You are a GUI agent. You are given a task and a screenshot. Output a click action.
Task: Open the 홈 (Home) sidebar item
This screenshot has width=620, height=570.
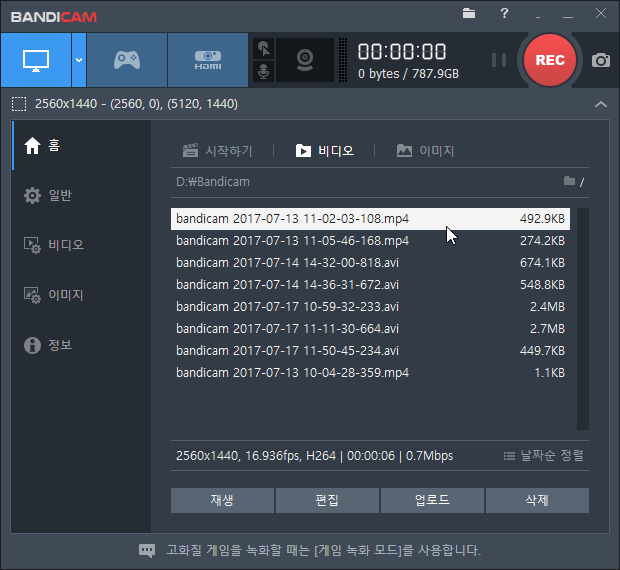(x=81, y=145)
